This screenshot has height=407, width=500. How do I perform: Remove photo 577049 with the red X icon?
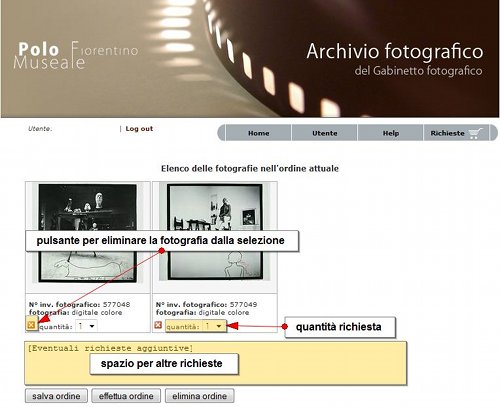coord(158,325)
